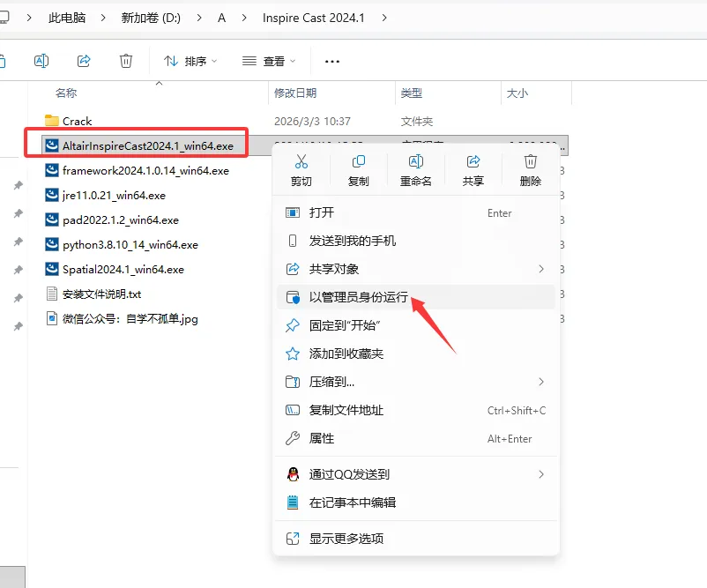Select file name Spatial2024.1_win64.exe

(123, 269)
